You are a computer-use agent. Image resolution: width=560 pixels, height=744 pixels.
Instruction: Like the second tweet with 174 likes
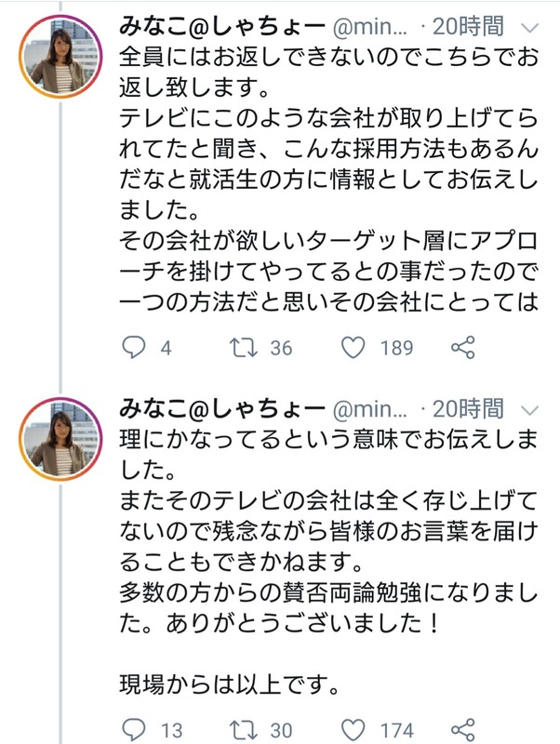pos(353,730)
